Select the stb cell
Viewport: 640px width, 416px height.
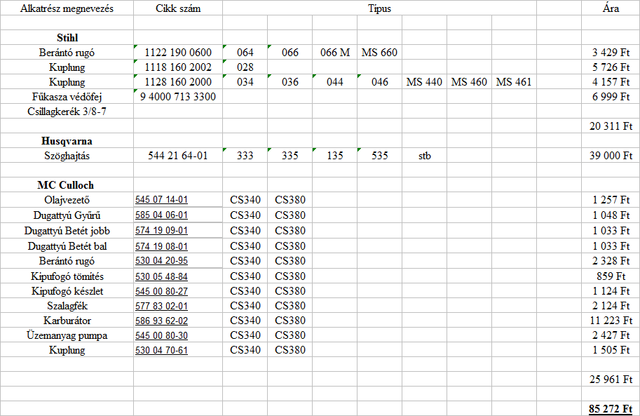point(424,156)
